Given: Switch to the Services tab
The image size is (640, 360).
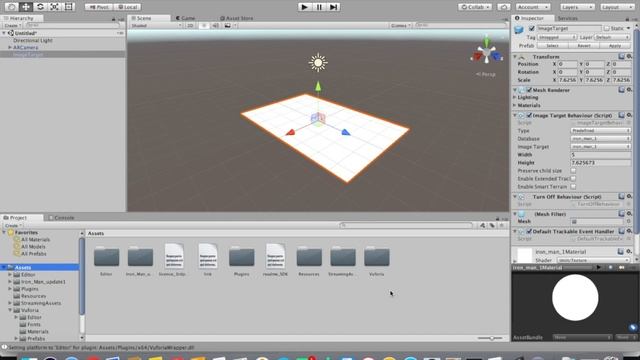Looking at the screenshot, I should 568,18.
